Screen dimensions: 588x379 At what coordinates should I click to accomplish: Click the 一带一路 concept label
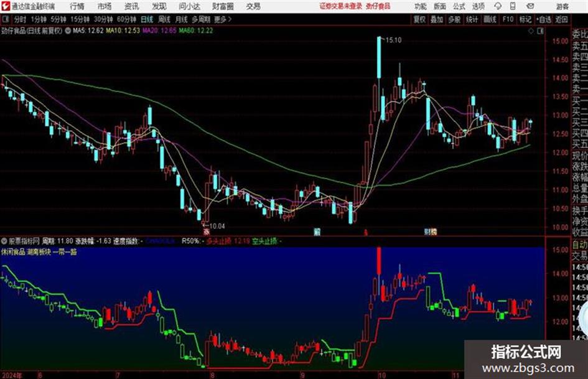(x=65, y=252)
